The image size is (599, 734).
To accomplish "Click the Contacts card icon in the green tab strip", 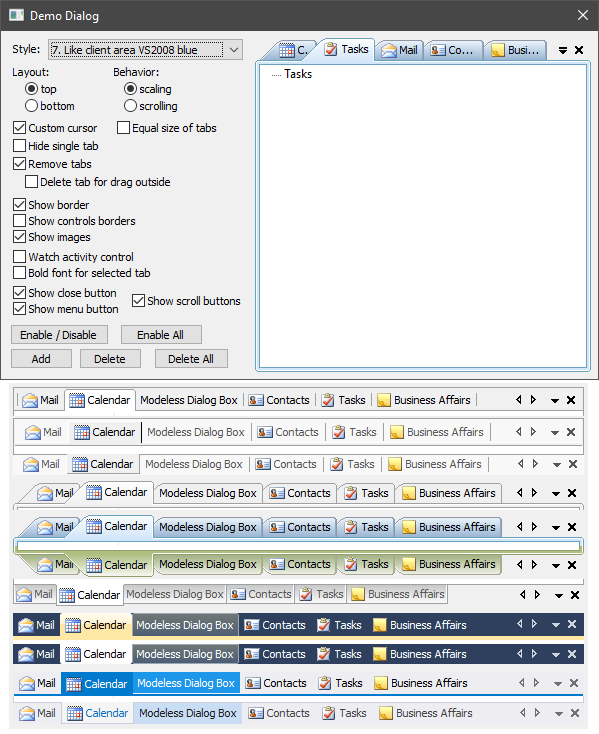I will tap(277, 565).
